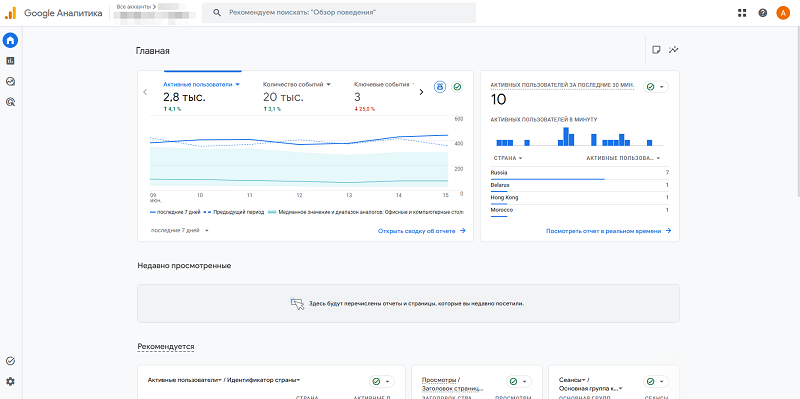Viewport: 800px width, 399px height.
Task: Show previous metrics with left chevron
Action: tap(145, 92)
